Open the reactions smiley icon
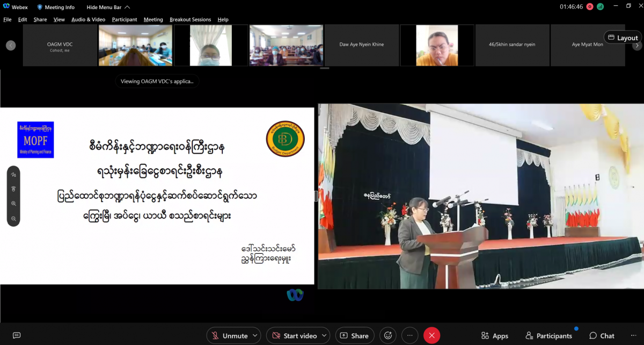 coord(387,335)
